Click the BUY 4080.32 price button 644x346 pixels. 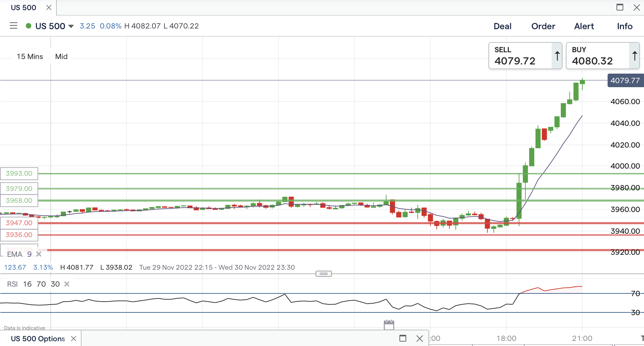pos(603,56)
